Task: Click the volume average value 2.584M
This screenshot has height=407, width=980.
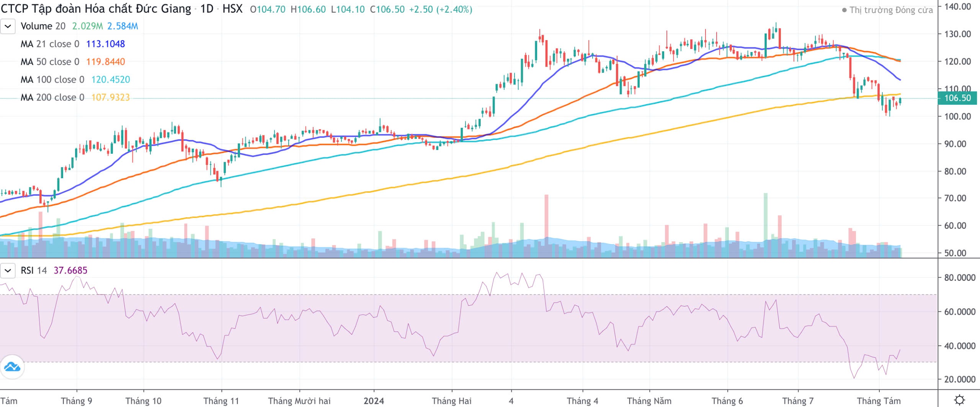Action: coord(122,26)
